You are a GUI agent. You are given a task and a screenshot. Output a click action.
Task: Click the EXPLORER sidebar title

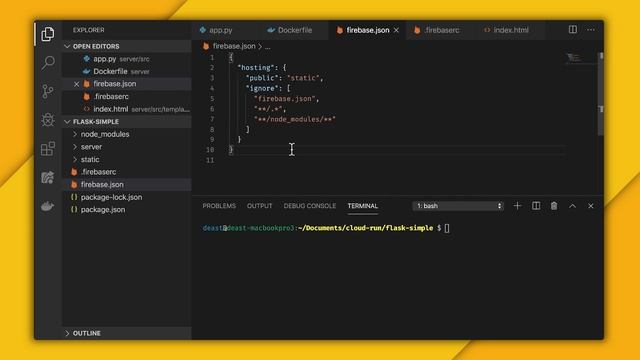pyautogui.click(x=89, y=30)
